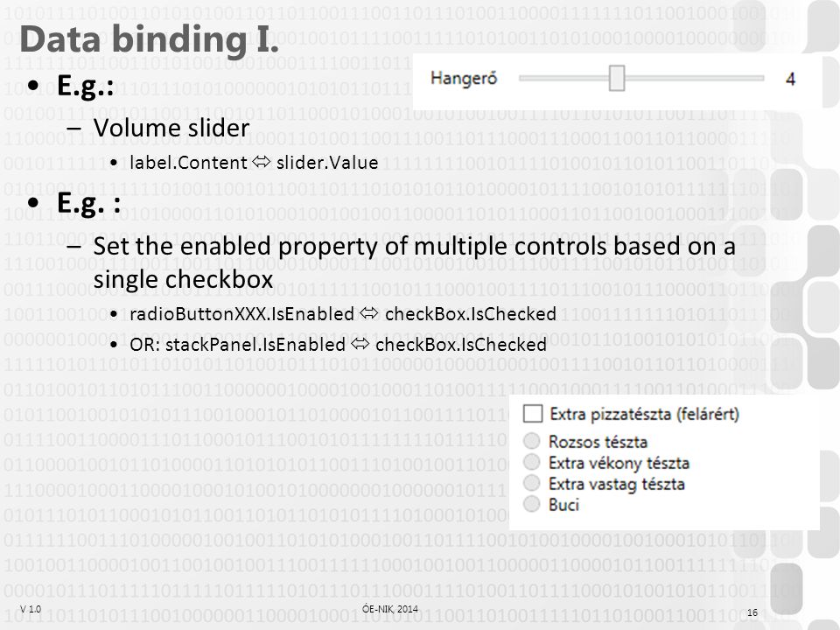Check the Extra pizzatészta (felárért) checkbox

click(x=533, y=414)
